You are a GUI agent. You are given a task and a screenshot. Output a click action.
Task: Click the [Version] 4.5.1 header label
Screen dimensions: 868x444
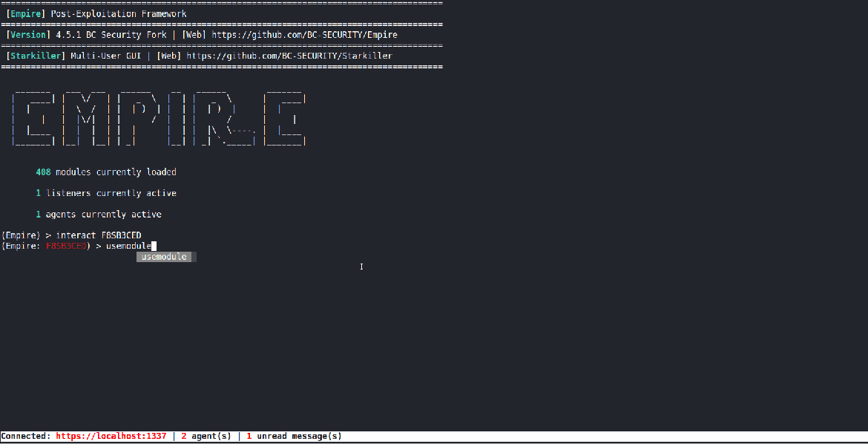coord(27,34)
